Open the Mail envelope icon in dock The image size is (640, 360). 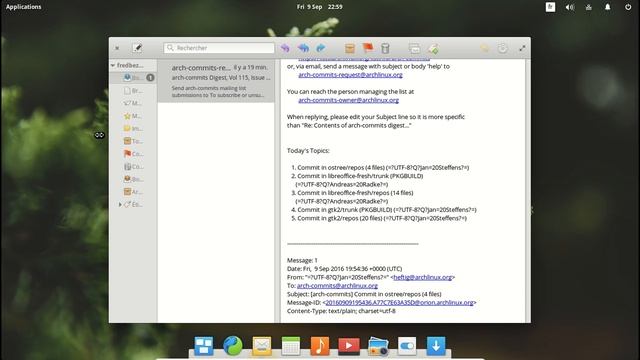tap(262, 346)
